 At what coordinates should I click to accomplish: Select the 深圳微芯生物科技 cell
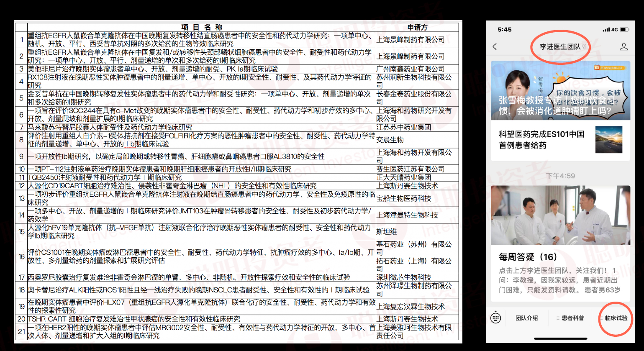click(x=417, y=277)
